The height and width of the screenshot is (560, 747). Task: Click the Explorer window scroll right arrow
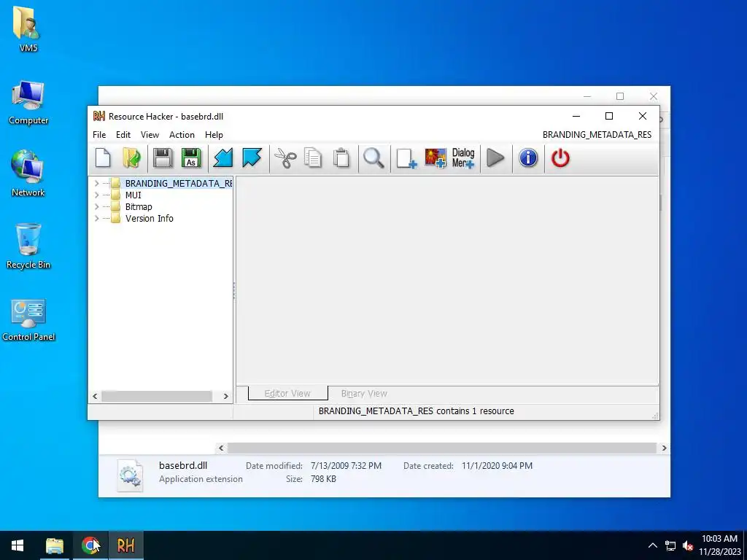click(664, 448)
